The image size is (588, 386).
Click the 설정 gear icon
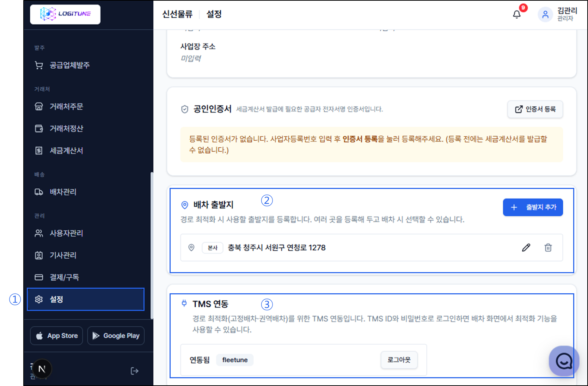[x=39, y=299]
